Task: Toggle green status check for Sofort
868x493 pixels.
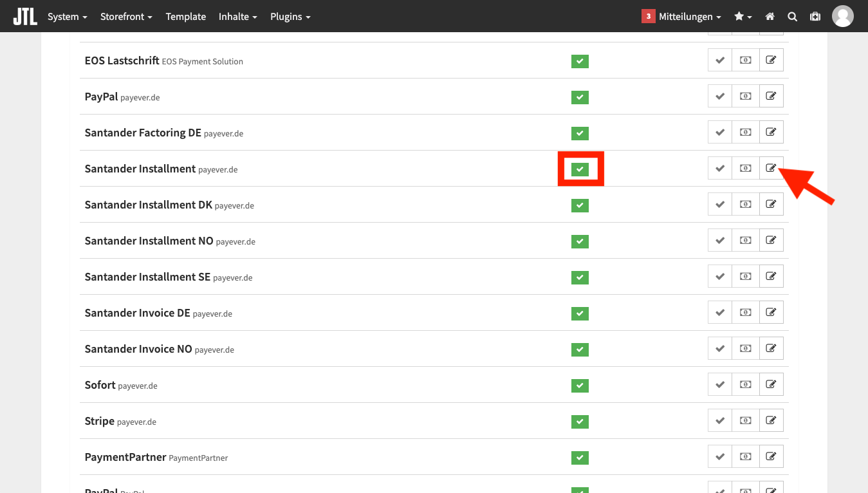Action: click(580, 386)
